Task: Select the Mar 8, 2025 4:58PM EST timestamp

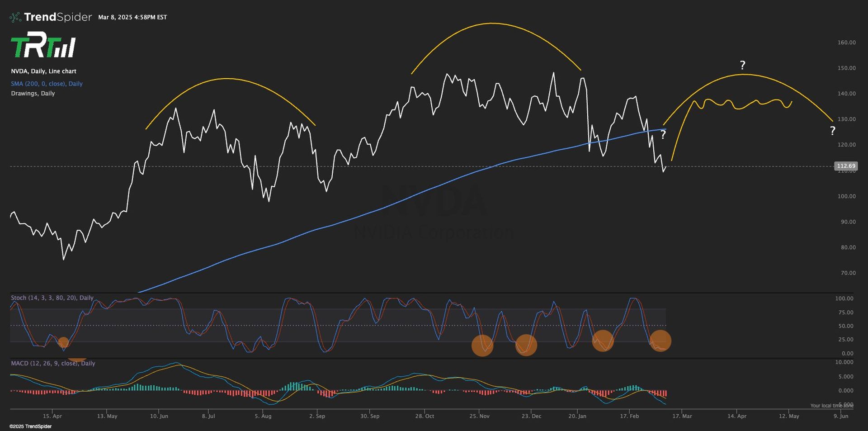Action: tap(132, 17)
